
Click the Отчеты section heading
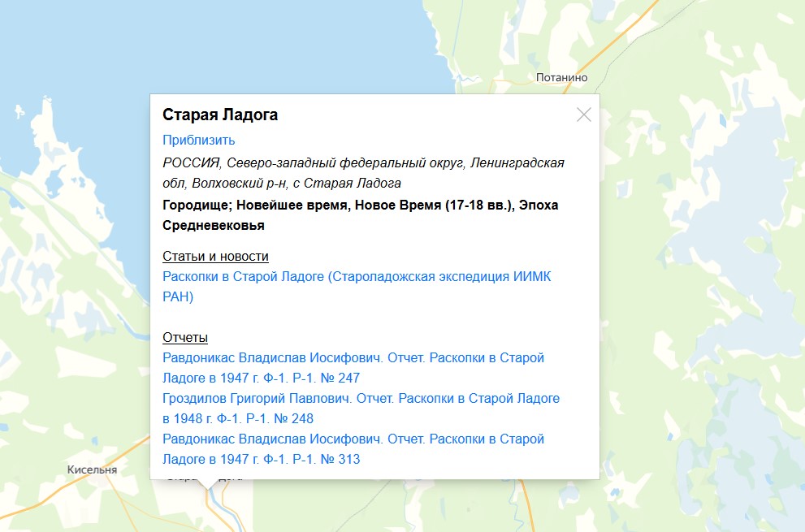pos(185,337)
